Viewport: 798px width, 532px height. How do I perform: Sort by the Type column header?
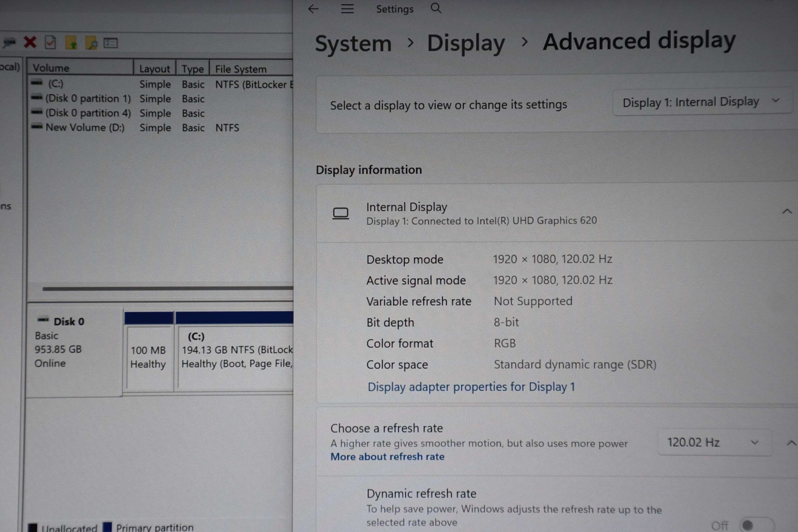[193, 68]
